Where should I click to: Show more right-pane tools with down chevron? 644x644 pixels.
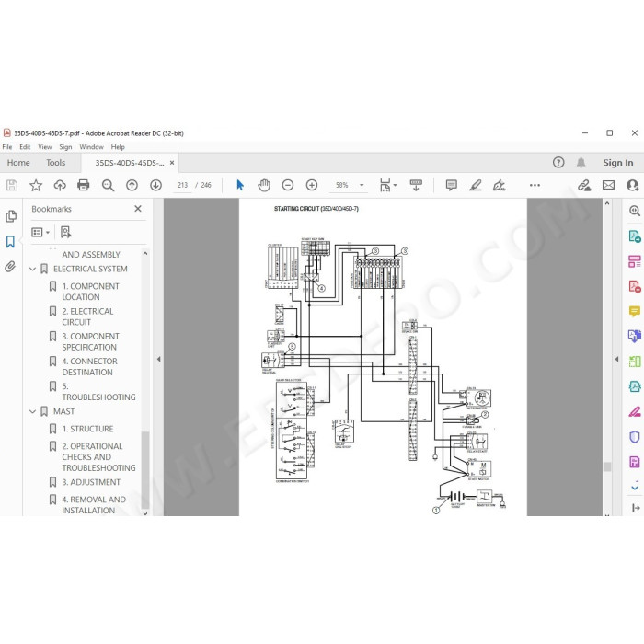click(x=635, y=488)
